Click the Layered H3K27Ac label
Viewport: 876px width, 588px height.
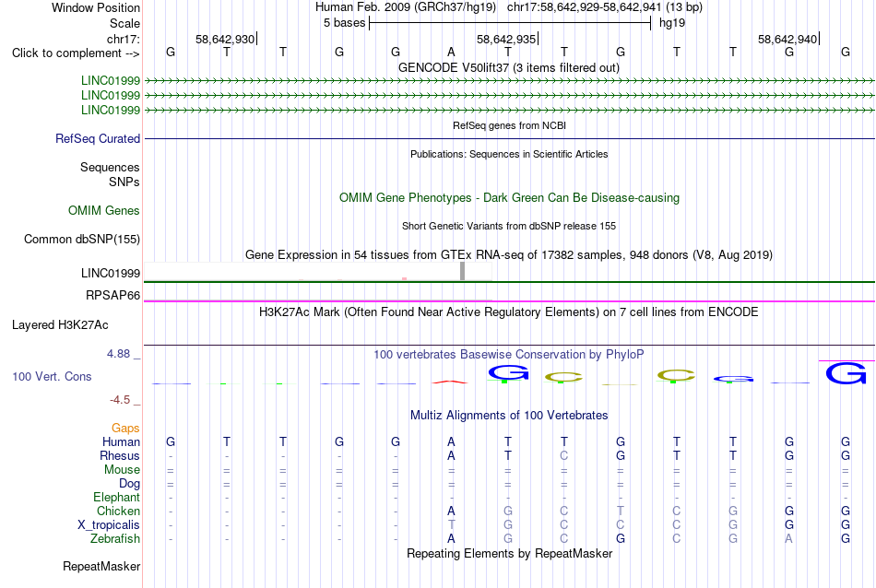pos(60,325)
